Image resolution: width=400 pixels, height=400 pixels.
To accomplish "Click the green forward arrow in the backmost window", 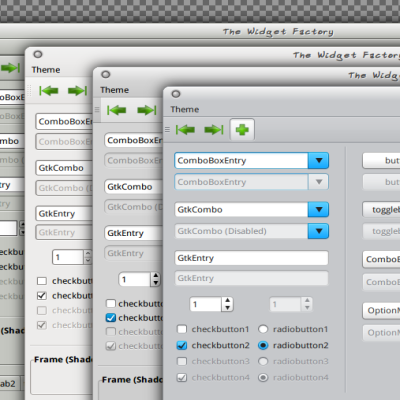I will pos(10,68).
